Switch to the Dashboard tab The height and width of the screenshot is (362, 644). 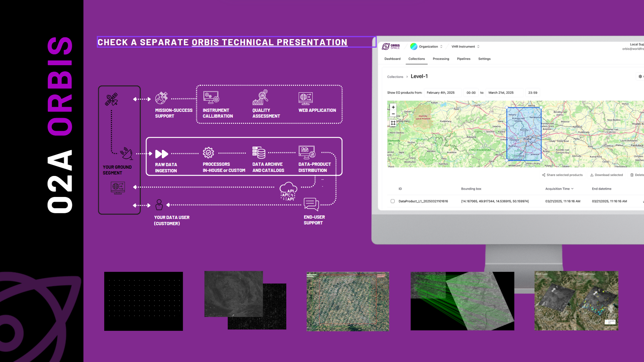pyautogui.click(x=392, y=59)
